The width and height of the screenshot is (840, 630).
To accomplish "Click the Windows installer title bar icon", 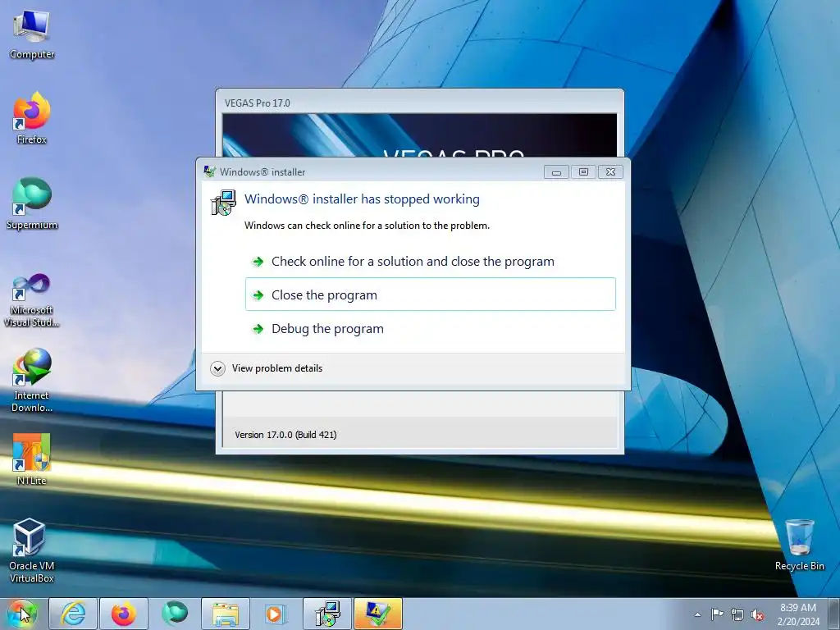I will point(209,172).
